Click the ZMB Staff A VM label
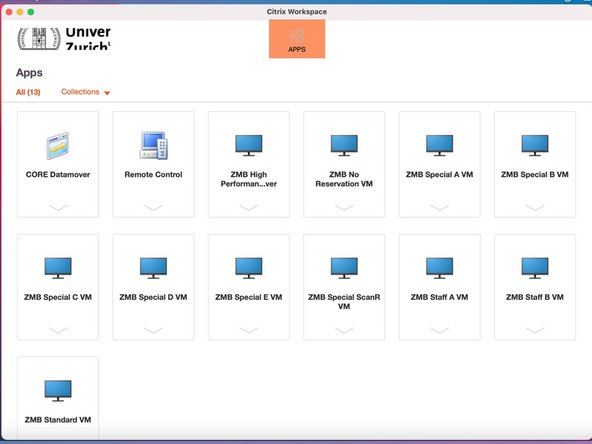Screen dimensions: 592x444 coord(439,297)
